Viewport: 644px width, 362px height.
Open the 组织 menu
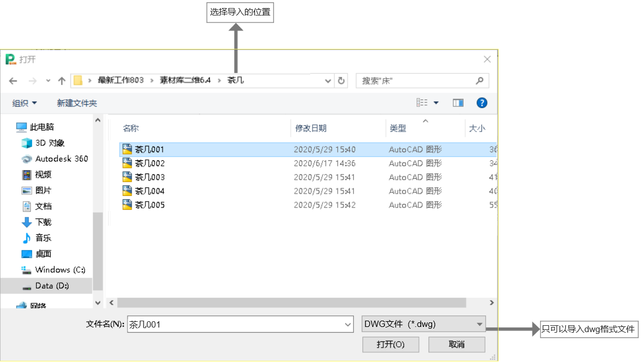(x=24, y=103)
